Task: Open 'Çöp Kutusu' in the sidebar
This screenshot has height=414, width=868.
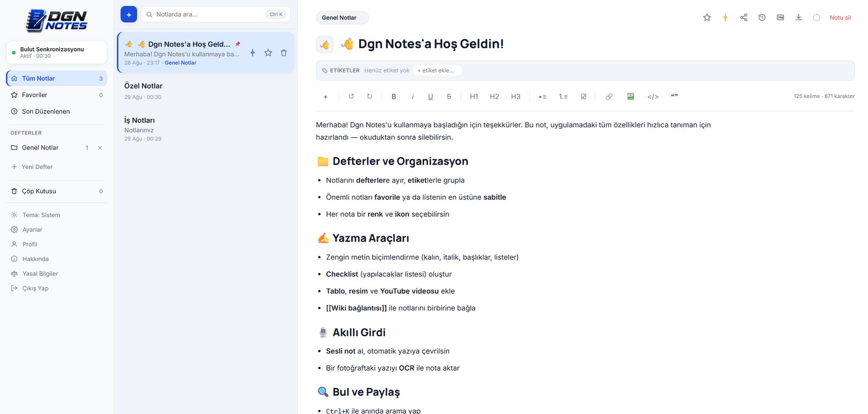Action: pos(57,191)
